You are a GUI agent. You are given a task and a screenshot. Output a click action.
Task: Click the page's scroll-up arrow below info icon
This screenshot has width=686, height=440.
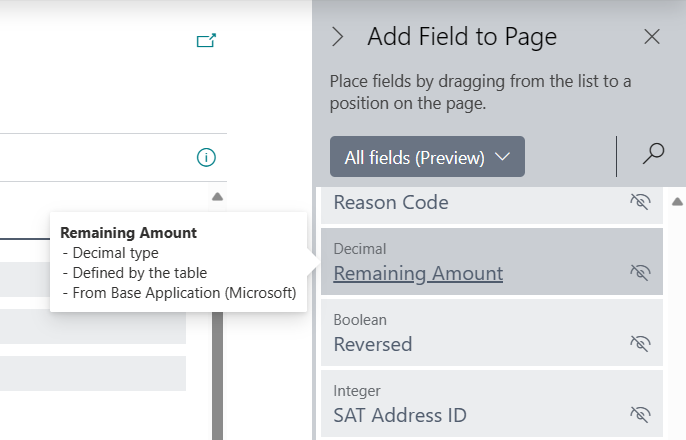217,197
